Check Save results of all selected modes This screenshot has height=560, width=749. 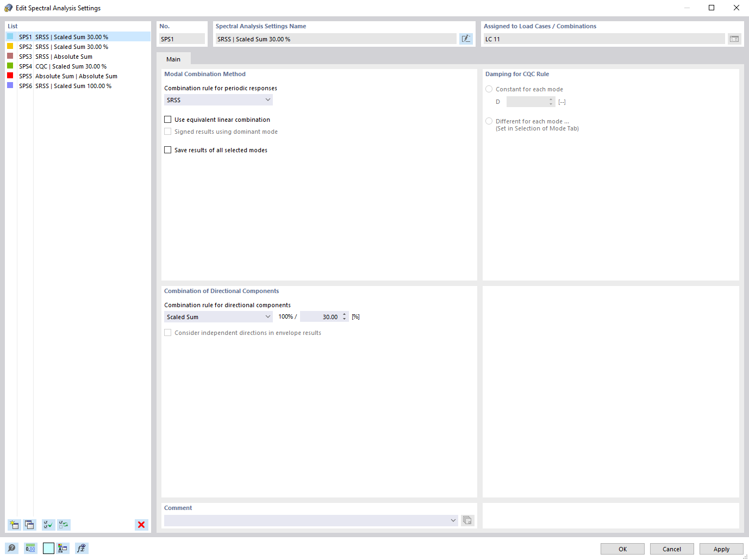coord(167,150)
